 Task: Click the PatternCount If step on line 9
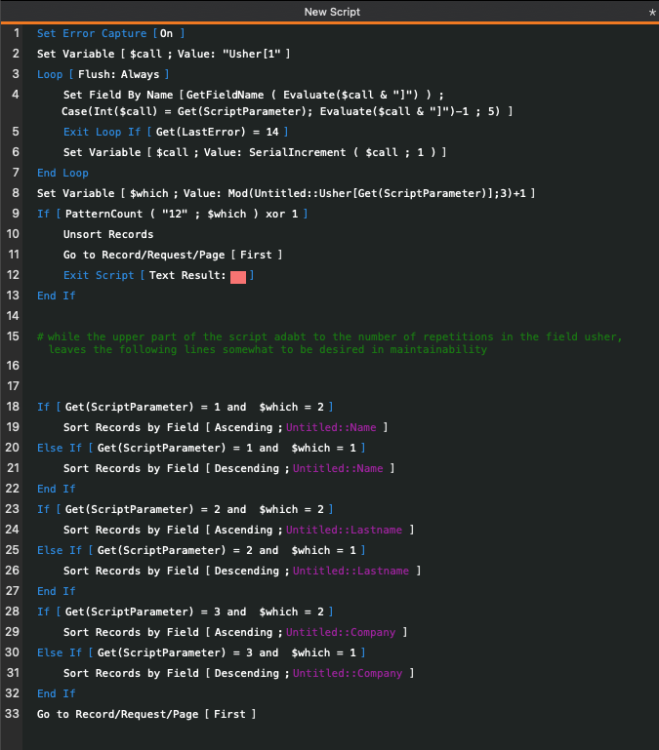[172, 214]
